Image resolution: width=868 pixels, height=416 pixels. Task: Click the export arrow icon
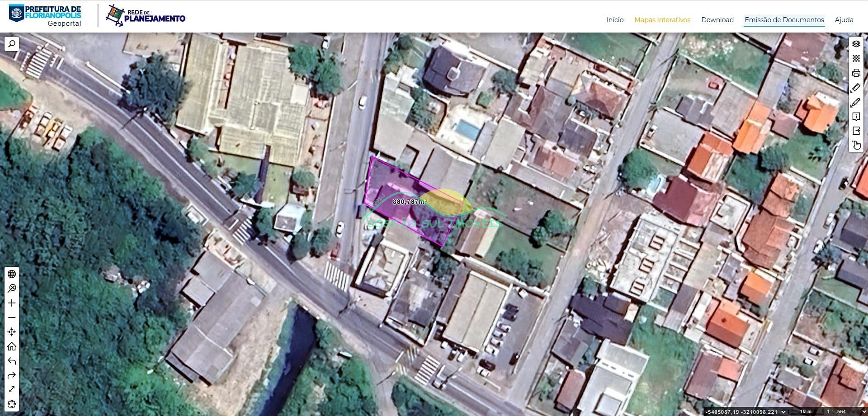tap(856, 131)
